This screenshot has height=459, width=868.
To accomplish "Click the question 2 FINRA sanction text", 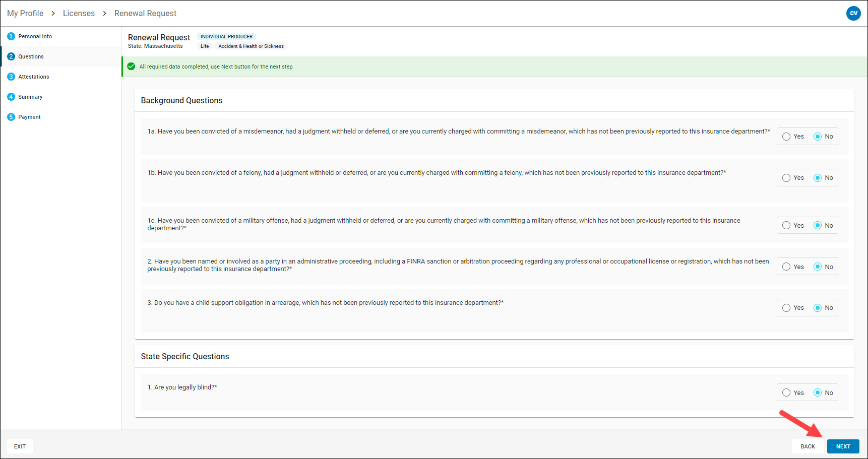I will click(458, 265).
